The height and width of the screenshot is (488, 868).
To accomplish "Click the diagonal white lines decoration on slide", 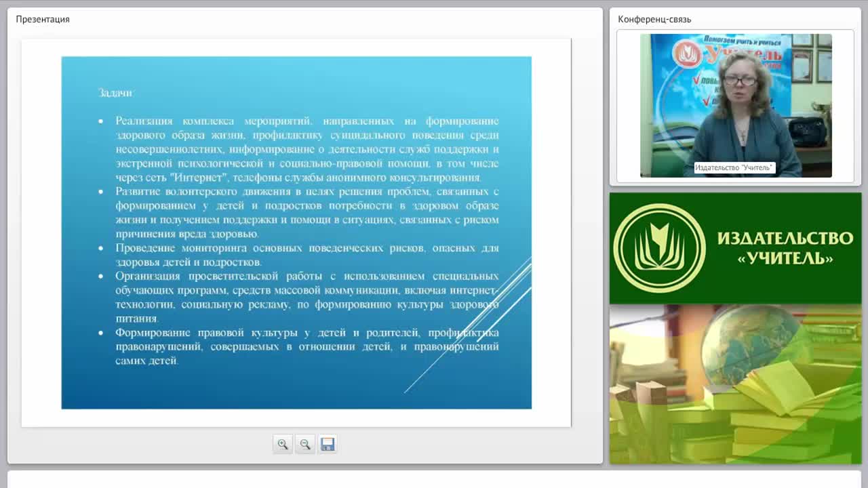I will pos(468,325).
